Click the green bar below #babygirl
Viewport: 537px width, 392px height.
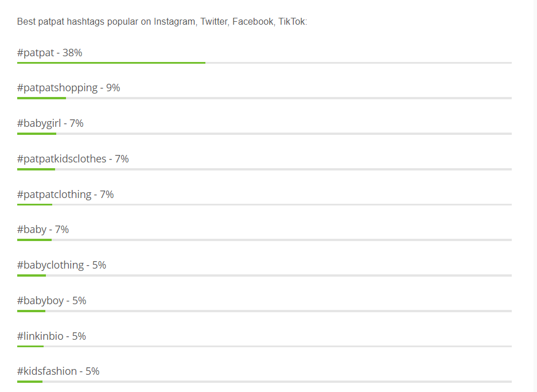point(37,134)
